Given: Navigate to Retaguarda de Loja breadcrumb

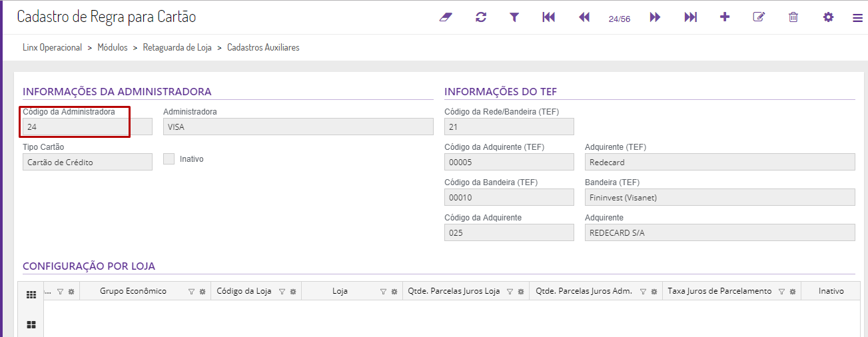Looking at the screenshot, I should point(177,48).
